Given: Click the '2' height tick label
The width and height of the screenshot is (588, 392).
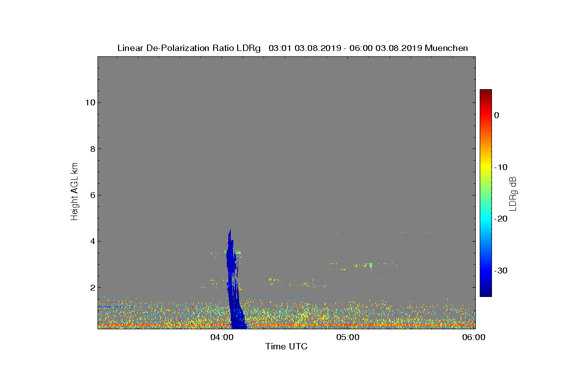Looking at the screenshot, I should coord(92,287).
